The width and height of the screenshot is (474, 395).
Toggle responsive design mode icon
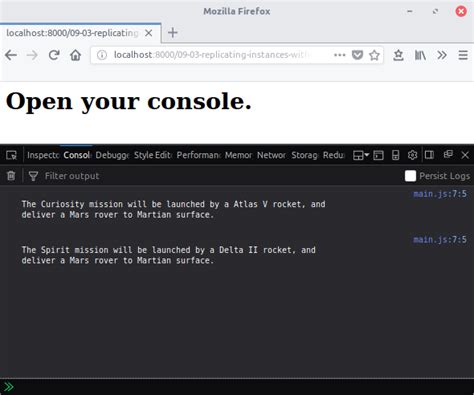pos(395,155)
